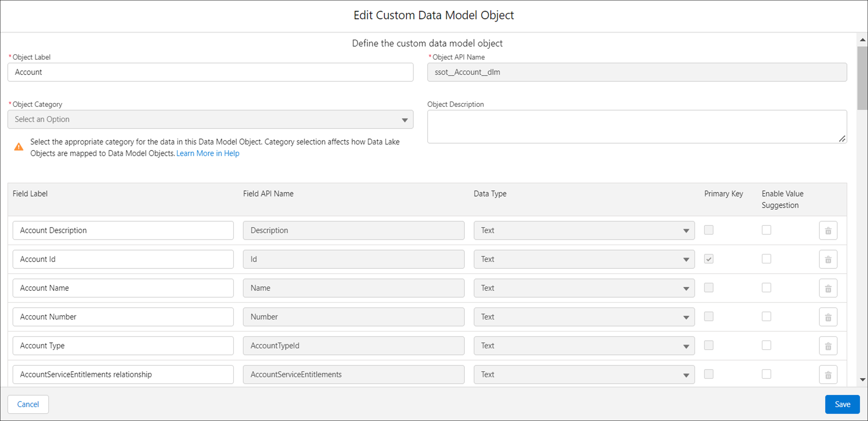
Task: Click the Primary Key column header
Action: (724, 194)
